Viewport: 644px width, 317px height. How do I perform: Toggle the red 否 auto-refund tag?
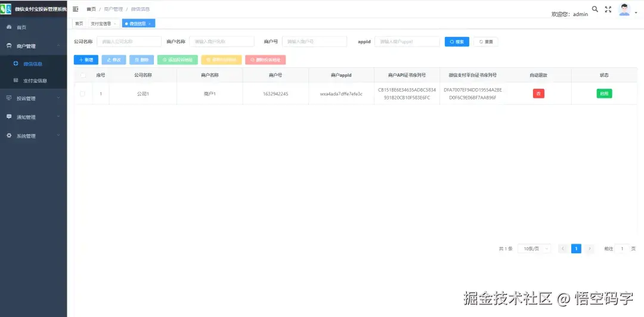[538, 94]
